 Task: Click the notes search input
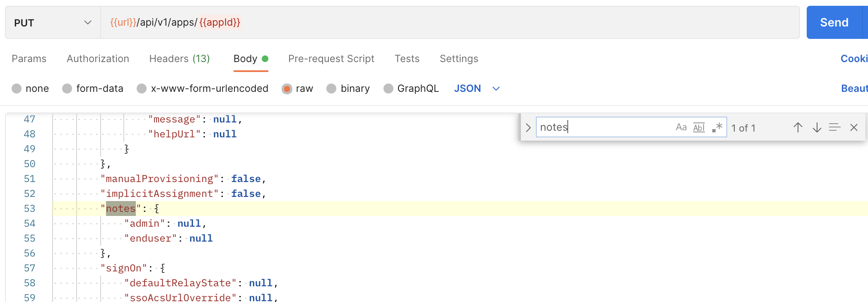click(605, 127)
